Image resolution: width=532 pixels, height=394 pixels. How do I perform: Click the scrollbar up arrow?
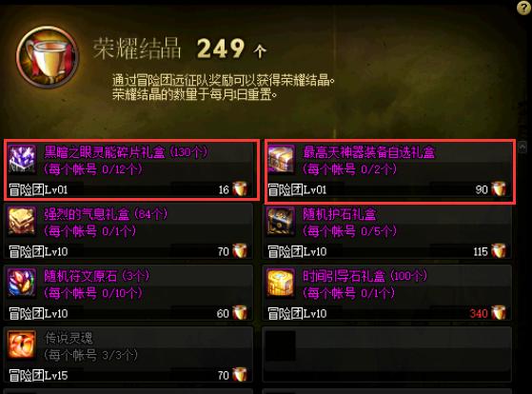(522, 147)
